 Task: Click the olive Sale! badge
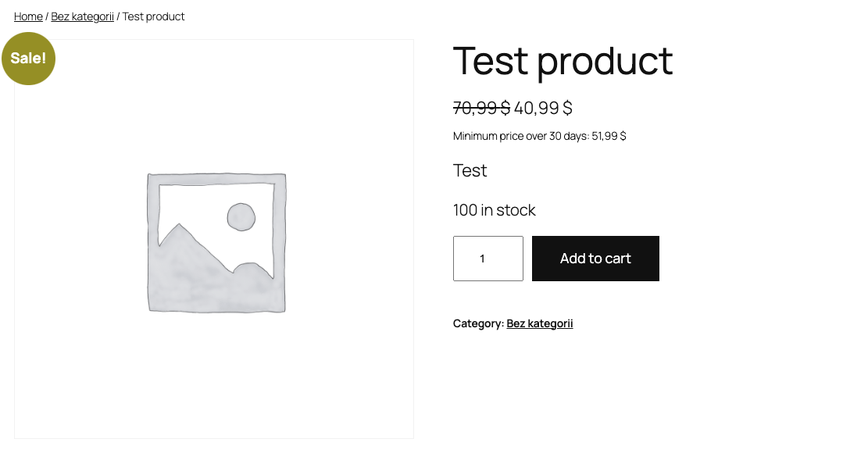(28, 58)
